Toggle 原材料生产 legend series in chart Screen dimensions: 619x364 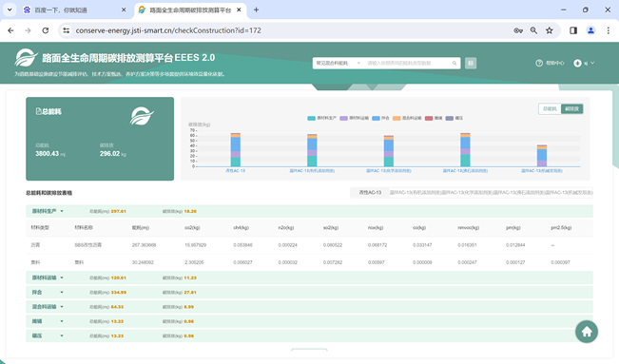(321, 118)
